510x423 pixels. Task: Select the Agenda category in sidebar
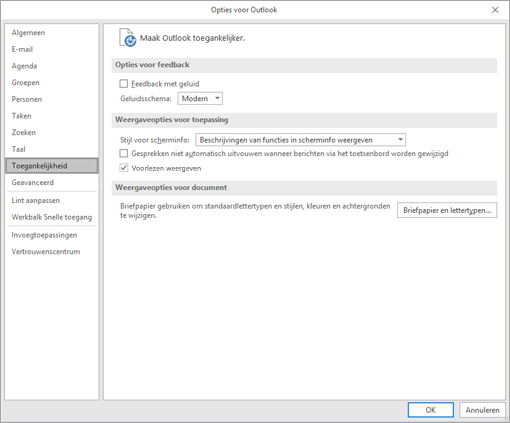(52, 66)
